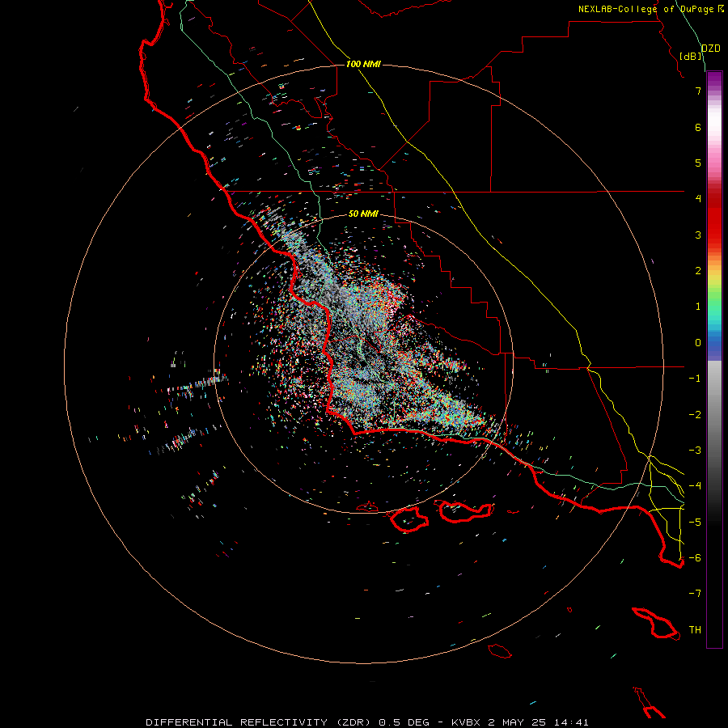Click the -5 value on color scale

pyautogui.click(x=695, y=523)
